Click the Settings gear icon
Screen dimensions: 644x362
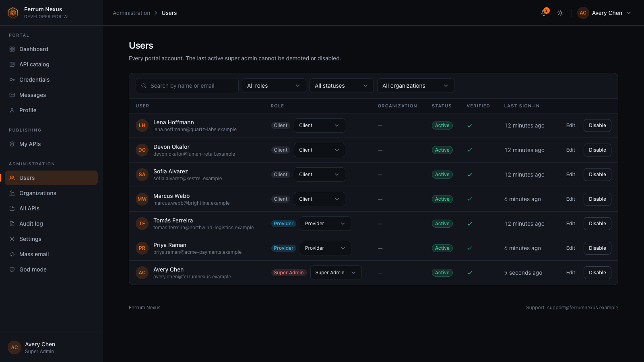point(12,239)
